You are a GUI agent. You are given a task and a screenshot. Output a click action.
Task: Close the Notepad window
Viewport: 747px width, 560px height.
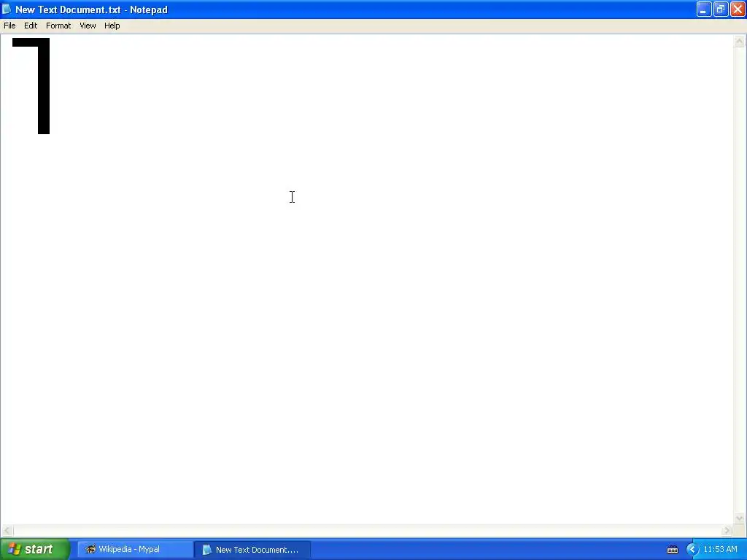pos(738,9)
